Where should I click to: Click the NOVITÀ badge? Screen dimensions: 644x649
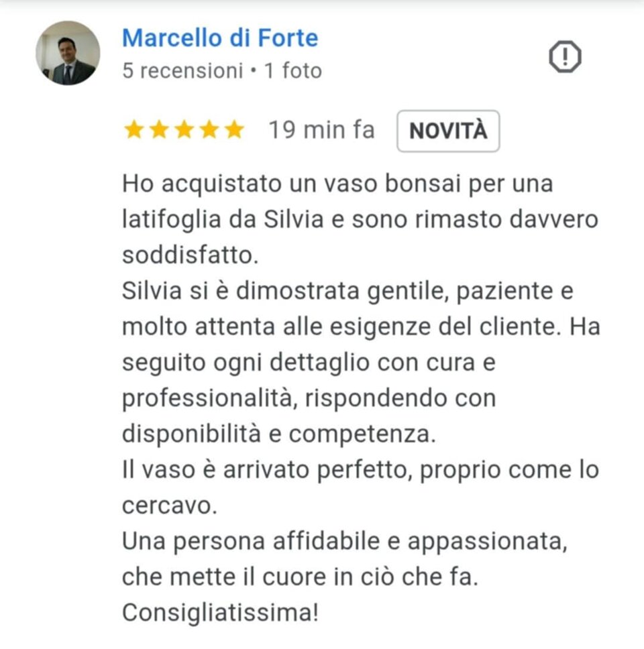click(448, 131)
